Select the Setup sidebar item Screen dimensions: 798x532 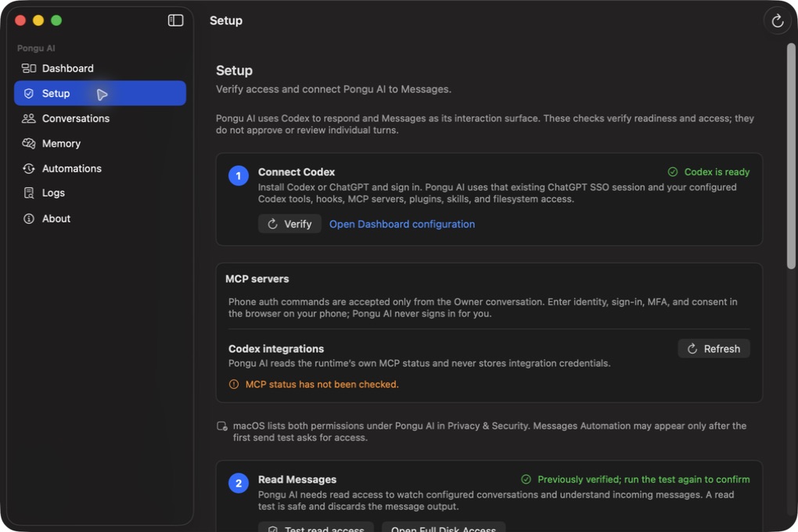coord(100,93)
